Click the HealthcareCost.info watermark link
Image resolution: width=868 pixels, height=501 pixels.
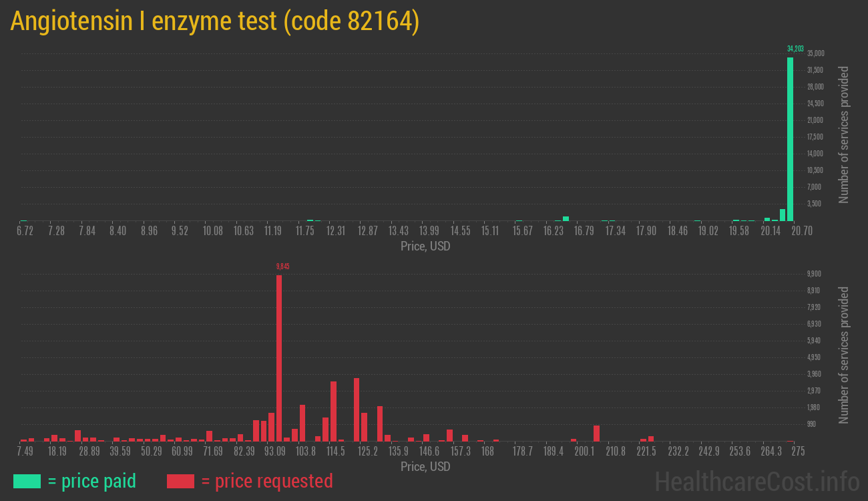click(x=754, y=480)
